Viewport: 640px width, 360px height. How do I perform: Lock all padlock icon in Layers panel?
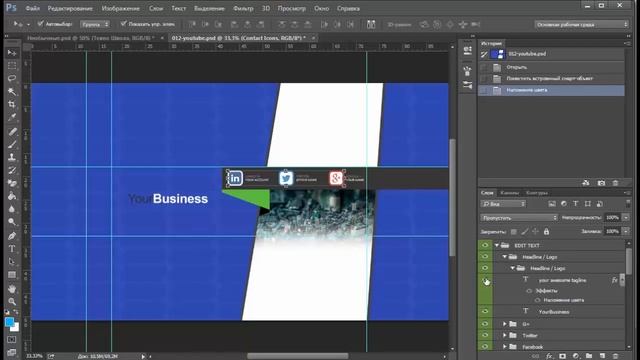point(546,231)
